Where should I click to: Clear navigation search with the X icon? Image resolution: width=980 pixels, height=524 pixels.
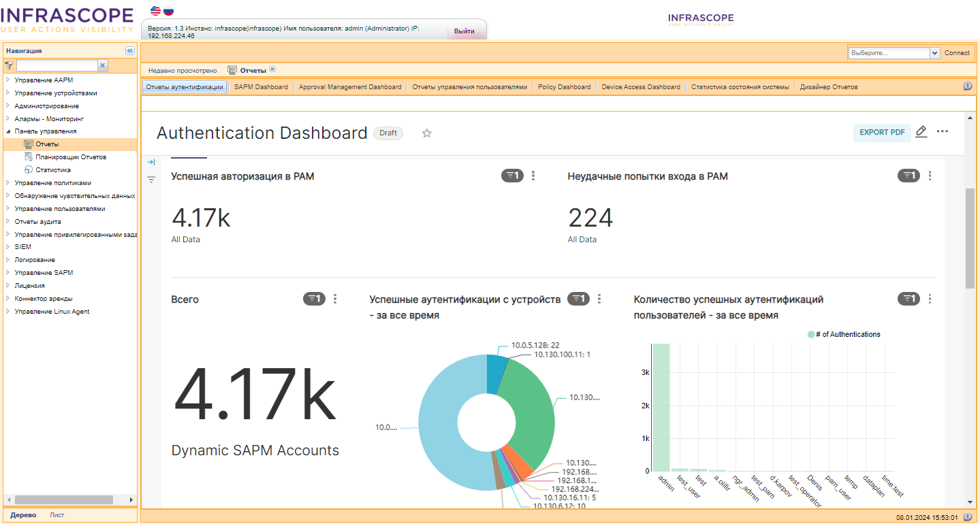coord(103,65)
